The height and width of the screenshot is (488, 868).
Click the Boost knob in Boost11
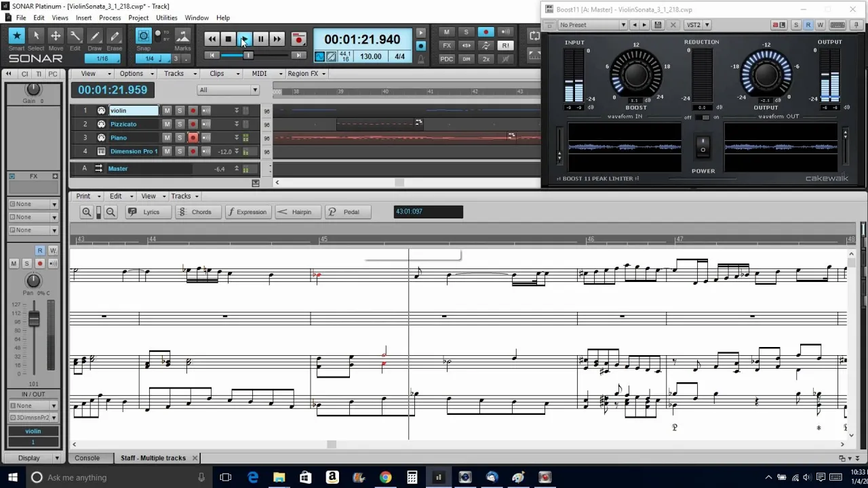click(636, 75)
